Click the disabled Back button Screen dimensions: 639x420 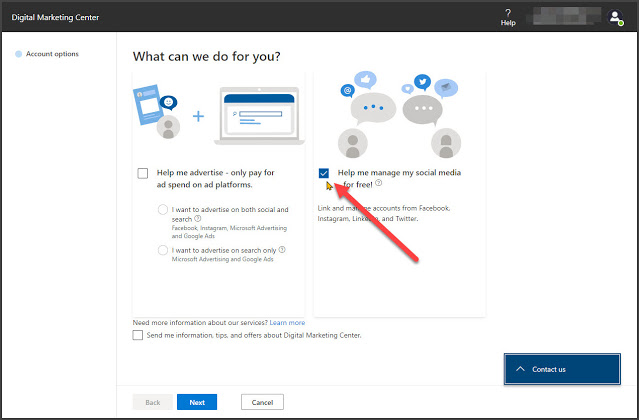tap(152, 402)
